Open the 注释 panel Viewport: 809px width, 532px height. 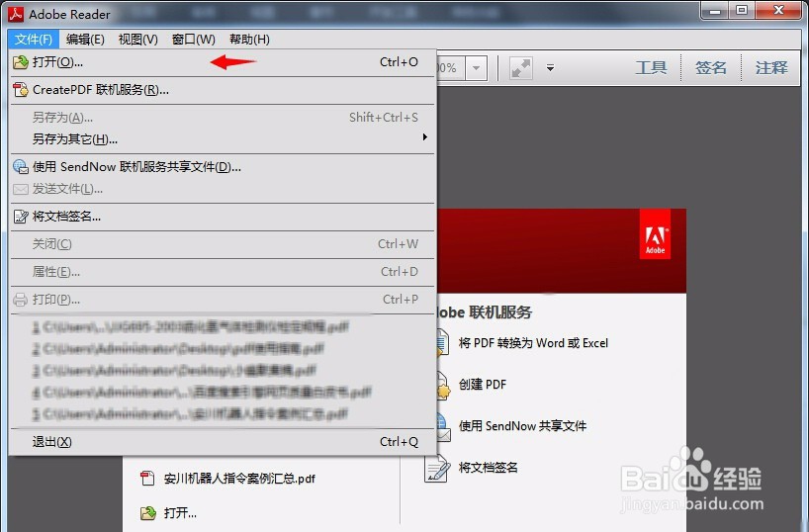(771, 67)
